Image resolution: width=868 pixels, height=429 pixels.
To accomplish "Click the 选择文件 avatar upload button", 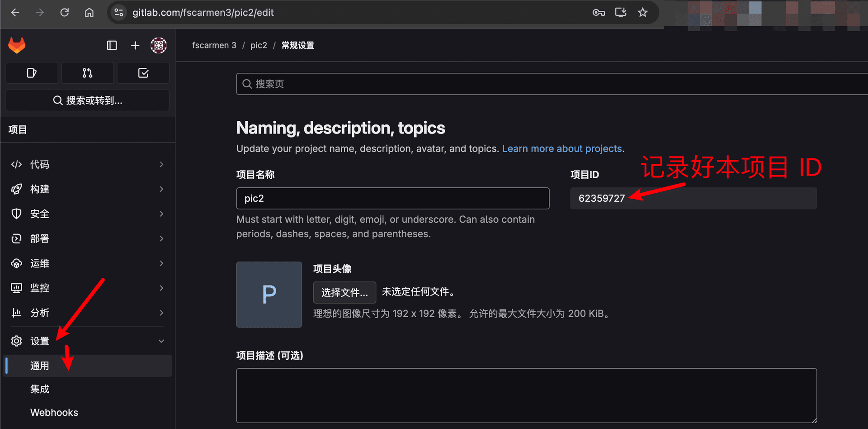I will click(x=344, y=292).
